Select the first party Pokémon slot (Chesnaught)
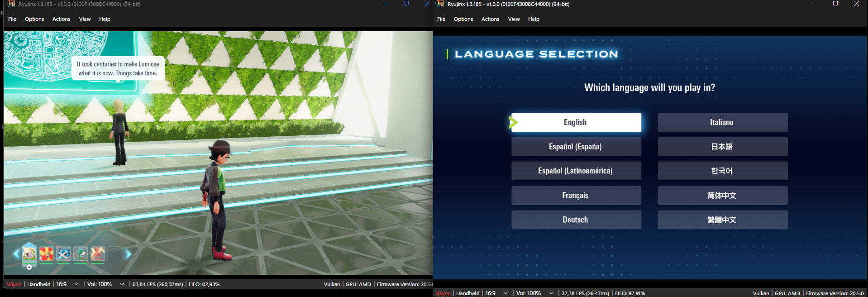The image size is (868, 297). tap(29, 254)
